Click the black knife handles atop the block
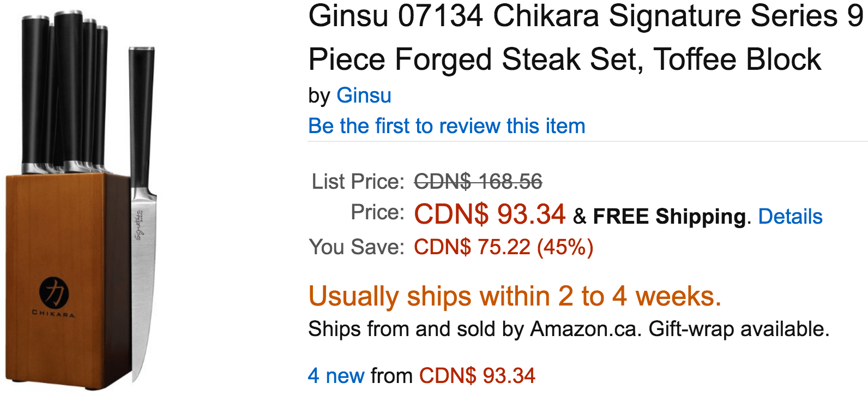 coord(64,90)
